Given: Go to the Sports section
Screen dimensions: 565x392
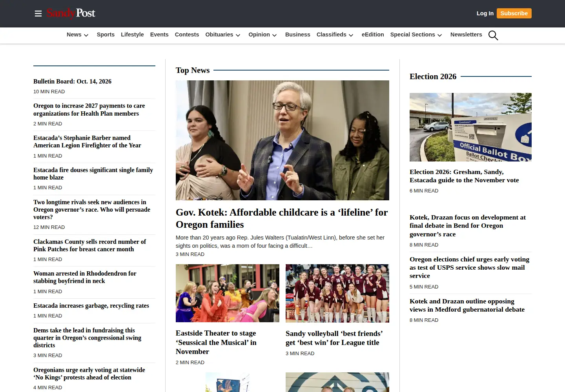Looking at the screenshot, I should click(106, 34).
